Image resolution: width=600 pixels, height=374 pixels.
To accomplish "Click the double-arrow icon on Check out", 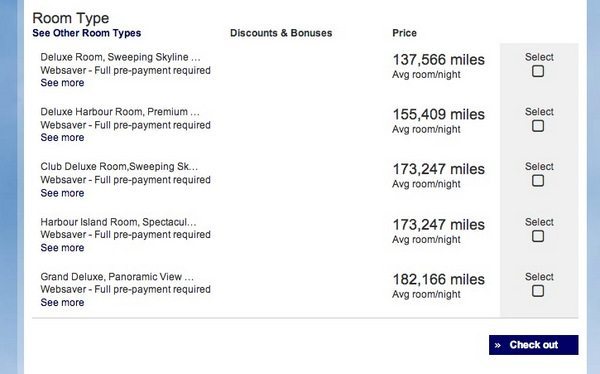I will coord(497,345).
